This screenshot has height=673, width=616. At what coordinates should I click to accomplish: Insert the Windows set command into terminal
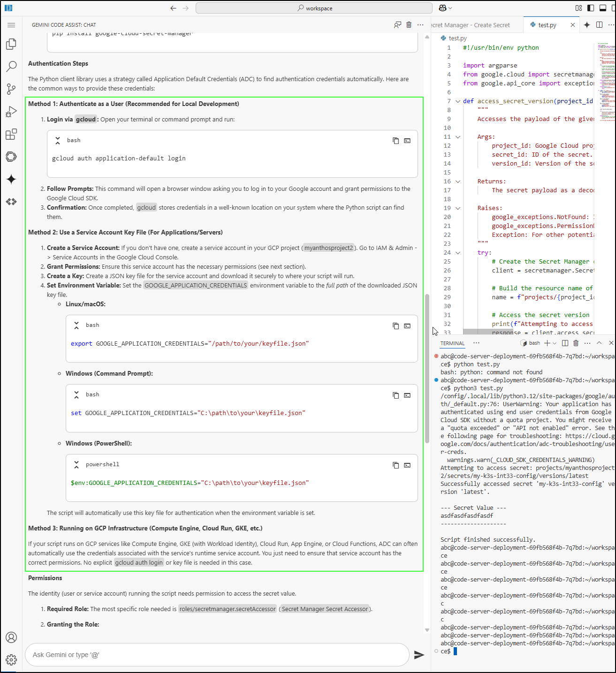407,395
